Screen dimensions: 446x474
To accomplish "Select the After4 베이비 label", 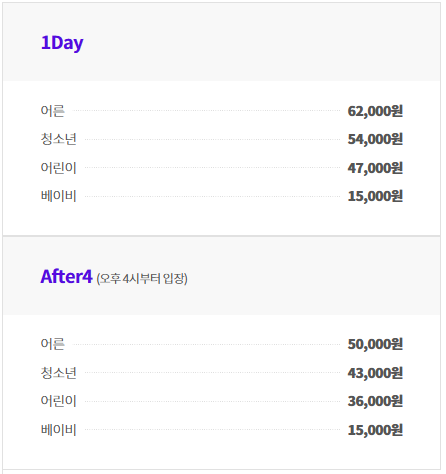I will pos(58,430).
